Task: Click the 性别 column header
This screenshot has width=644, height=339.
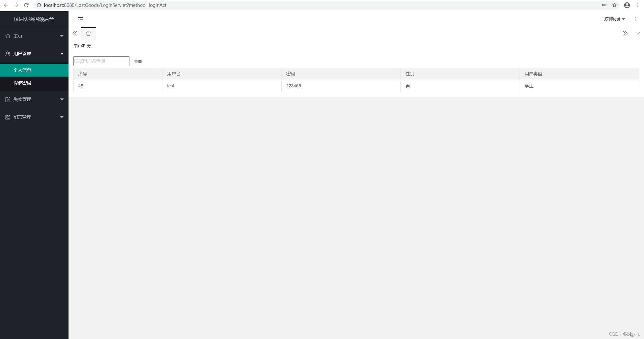Action: [460, 74]
